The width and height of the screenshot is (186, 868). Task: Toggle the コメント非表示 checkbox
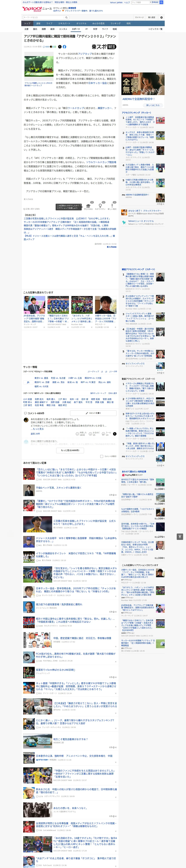(x=102, y=456)
